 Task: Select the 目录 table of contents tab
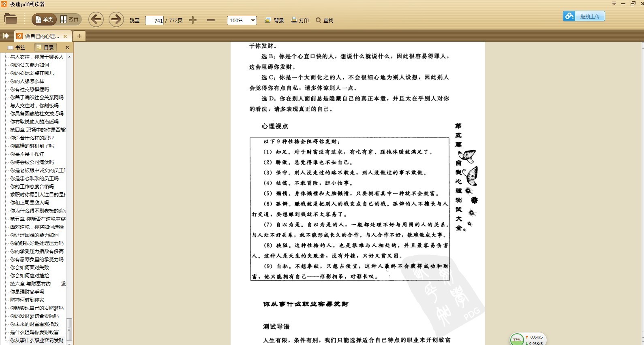coord(45,47)
